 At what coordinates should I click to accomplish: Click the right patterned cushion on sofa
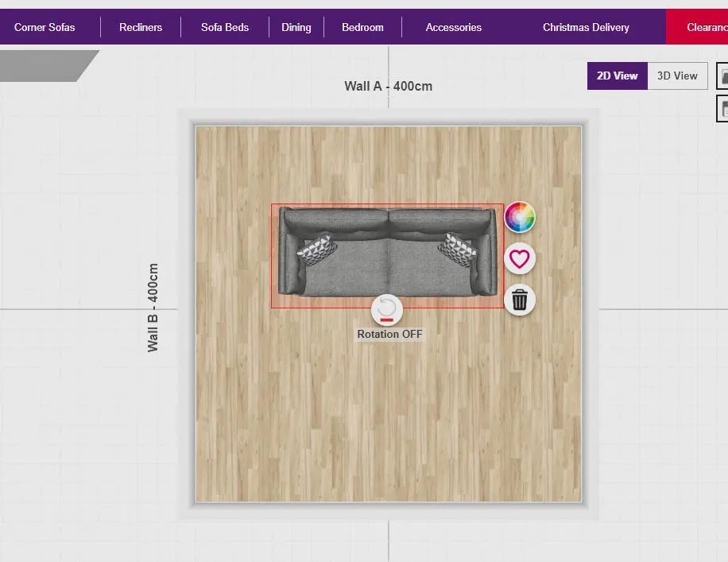pyautogui.click(x=457, y=250)
